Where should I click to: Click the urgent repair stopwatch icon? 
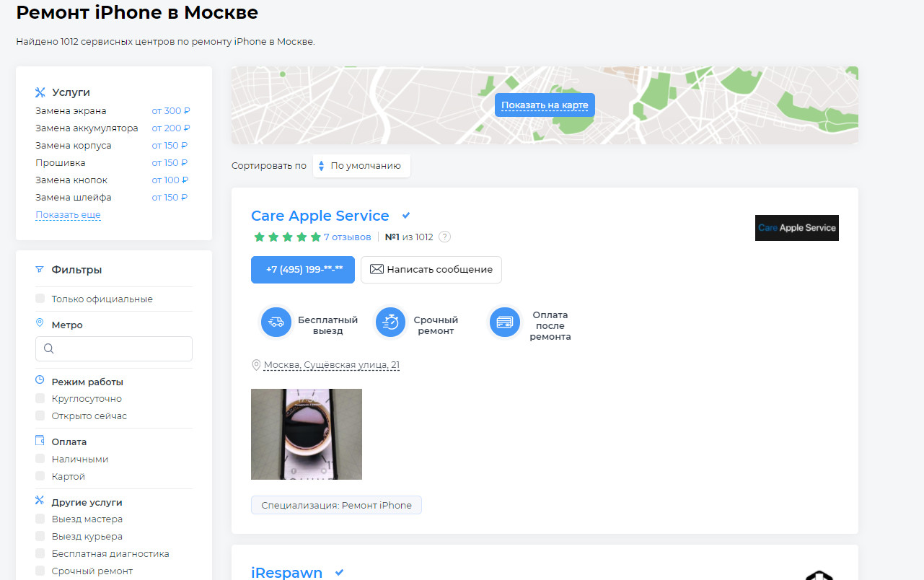tap(391, 322)
